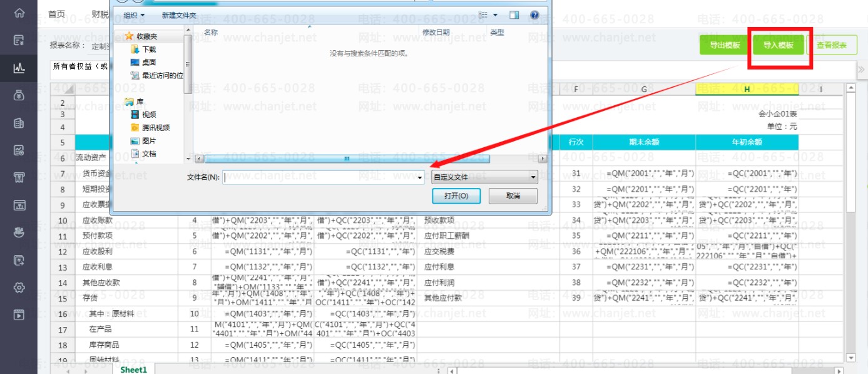Select spreadsheet column H header
This screenshot has height=374, width=868.
click(747, 90)
